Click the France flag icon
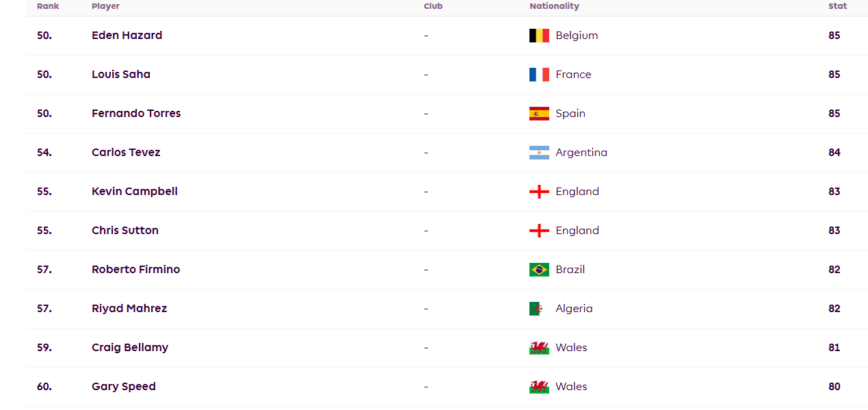 [x=539, y=75]
